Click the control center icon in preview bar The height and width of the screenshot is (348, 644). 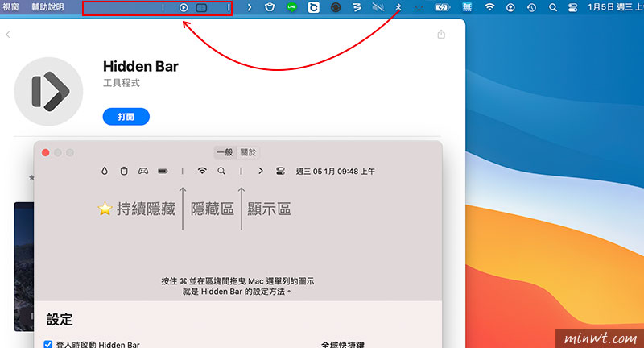click(x=280, y=171)
